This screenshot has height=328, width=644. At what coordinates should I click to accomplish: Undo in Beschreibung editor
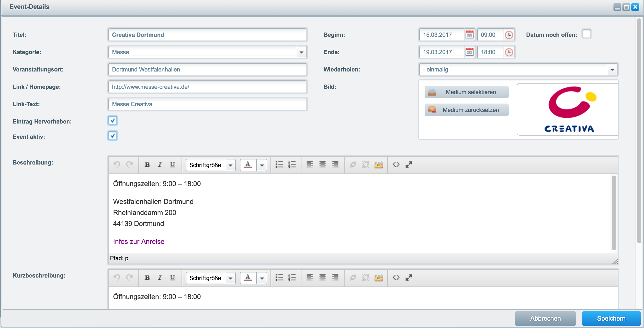pos(117,165)
